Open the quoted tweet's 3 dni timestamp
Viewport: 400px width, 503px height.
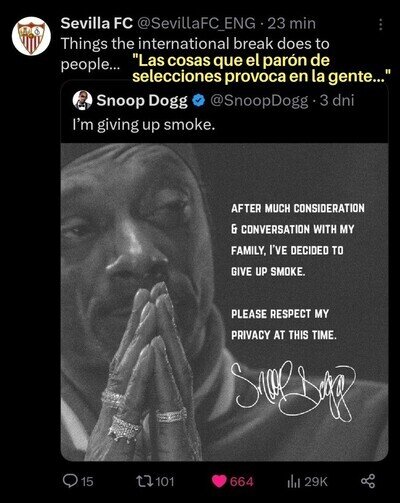[337, 100]
